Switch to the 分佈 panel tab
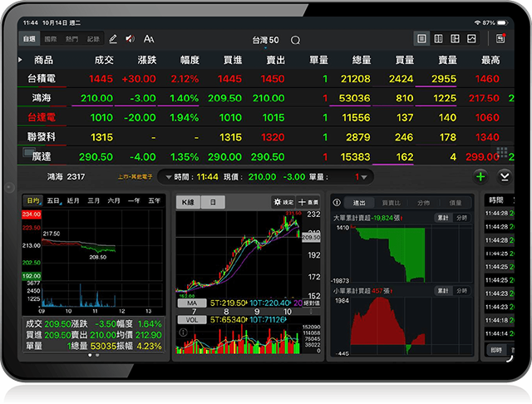This screenshot has height=404, width=532. tap(423, 203)
